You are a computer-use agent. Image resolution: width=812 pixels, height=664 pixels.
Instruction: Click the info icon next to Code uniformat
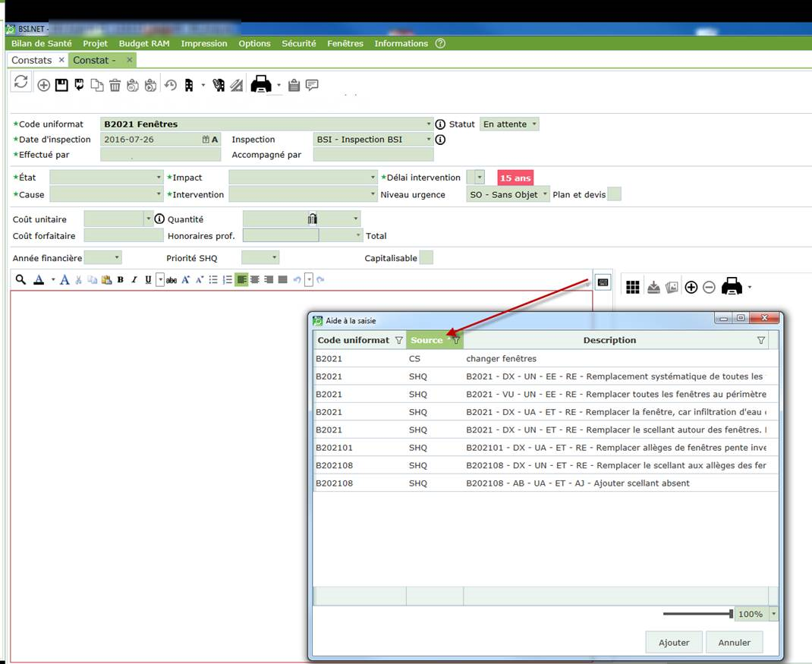coord(440,124)
